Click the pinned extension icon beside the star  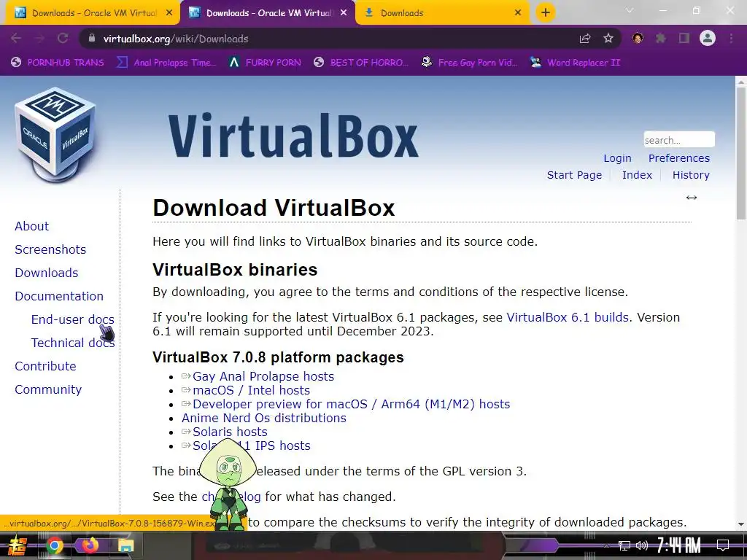coord(638,38)
